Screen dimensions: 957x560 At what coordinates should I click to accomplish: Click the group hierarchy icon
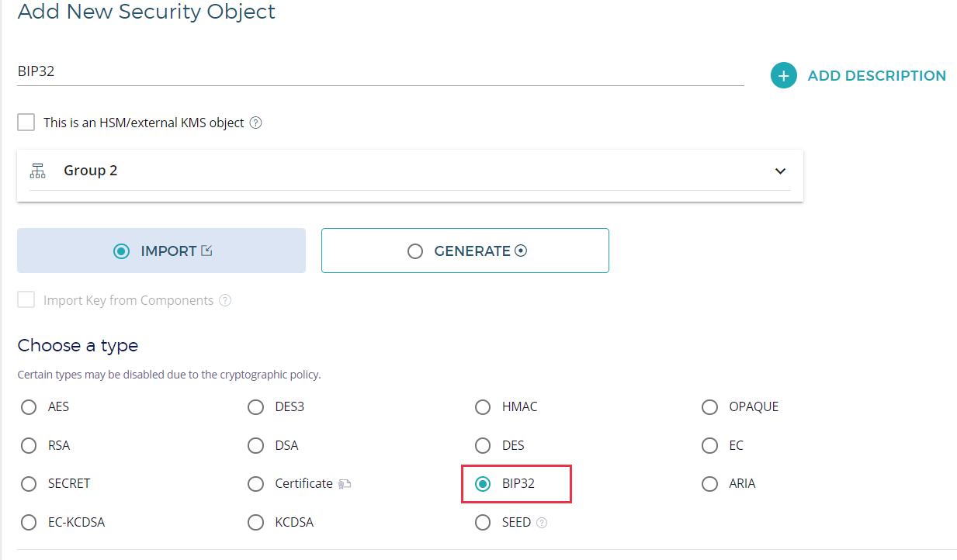click(37, 171)
